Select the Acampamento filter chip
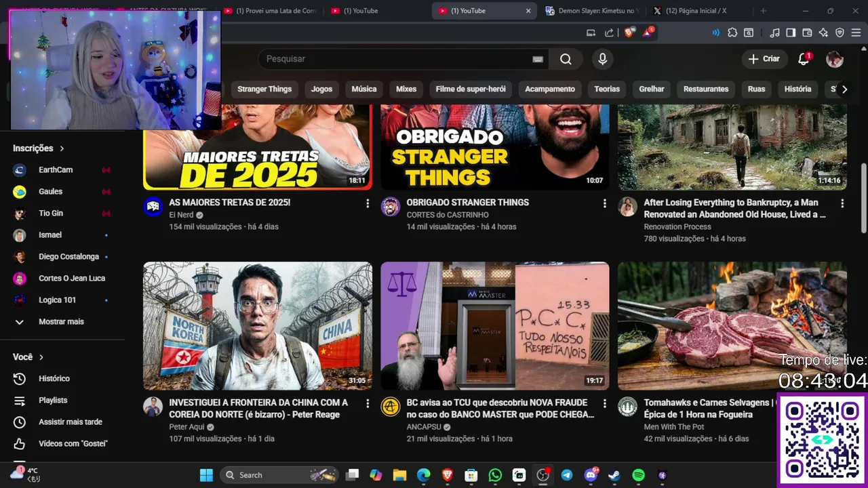This screenshot has height=488, width=868. (550, 89)
